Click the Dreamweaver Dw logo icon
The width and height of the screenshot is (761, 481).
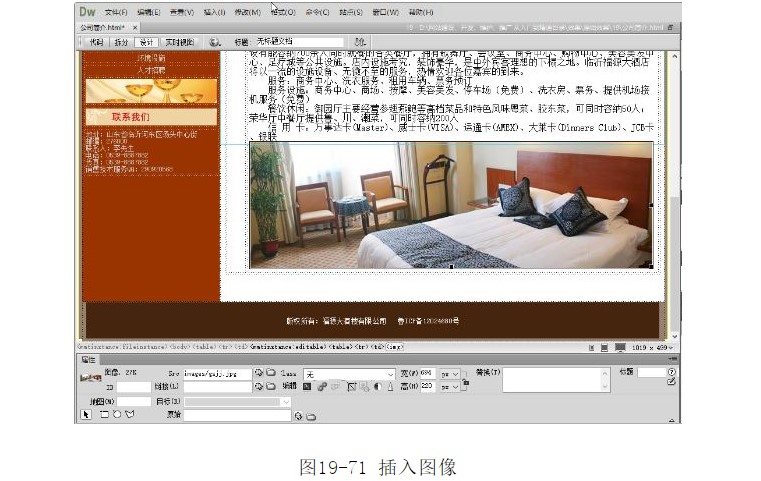point(88,12)
